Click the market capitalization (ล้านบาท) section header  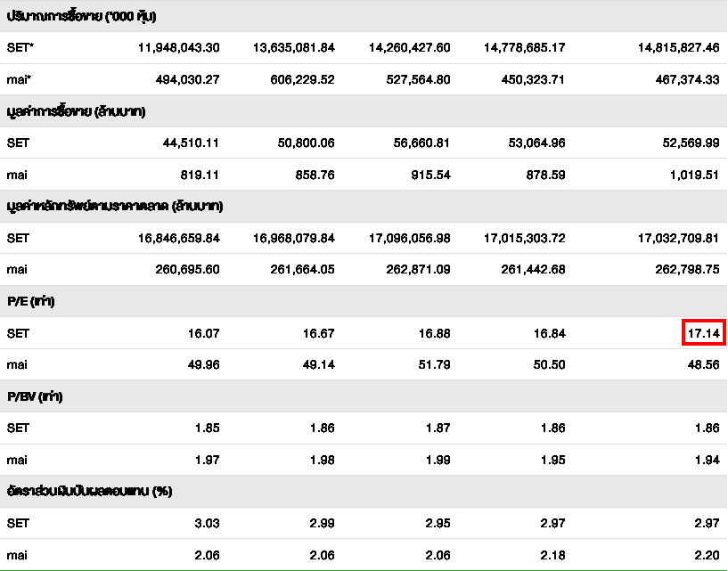[x=114, y=206]
